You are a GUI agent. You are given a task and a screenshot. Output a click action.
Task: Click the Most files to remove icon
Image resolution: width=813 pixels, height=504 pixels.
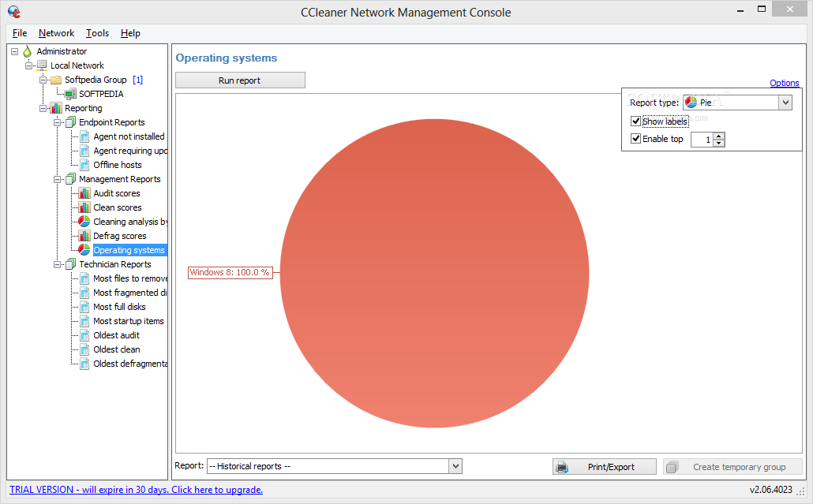pyautogui.click(x=84, y=278)
